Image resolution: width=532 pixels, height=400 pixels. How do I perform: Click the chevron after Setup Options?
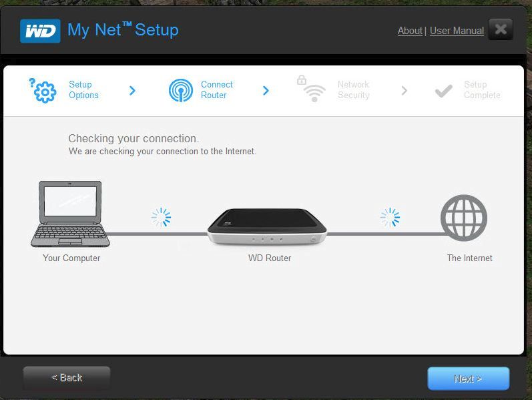point(132,90)
